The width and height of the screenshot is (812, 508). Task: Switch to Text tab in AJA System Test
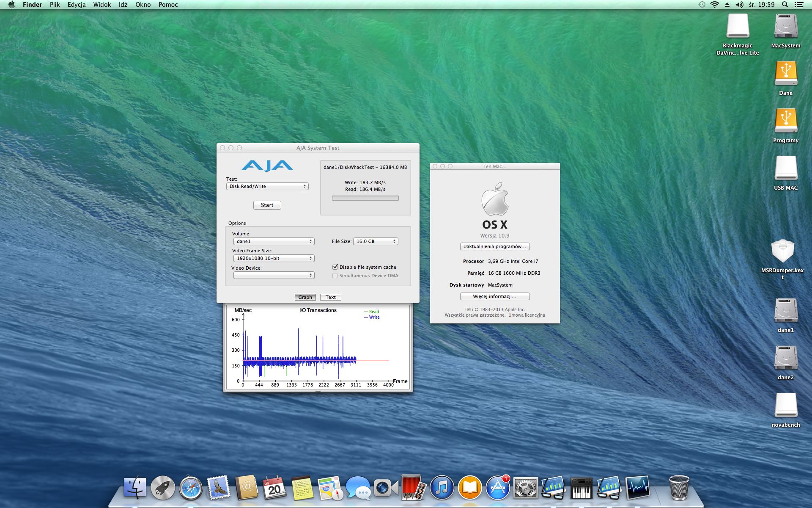coord(331,297)
